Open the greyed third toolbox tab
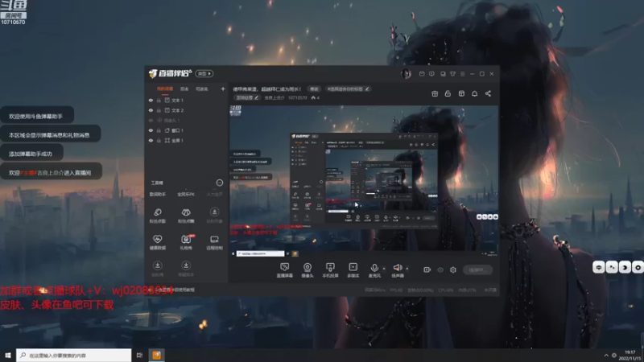 tap(214, 194)
